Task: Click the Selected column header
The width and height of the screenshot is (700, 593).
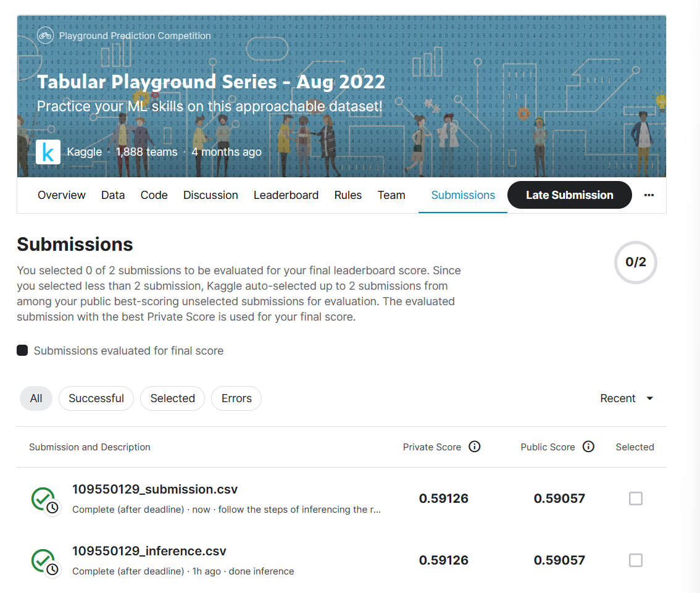Action: 635,447
